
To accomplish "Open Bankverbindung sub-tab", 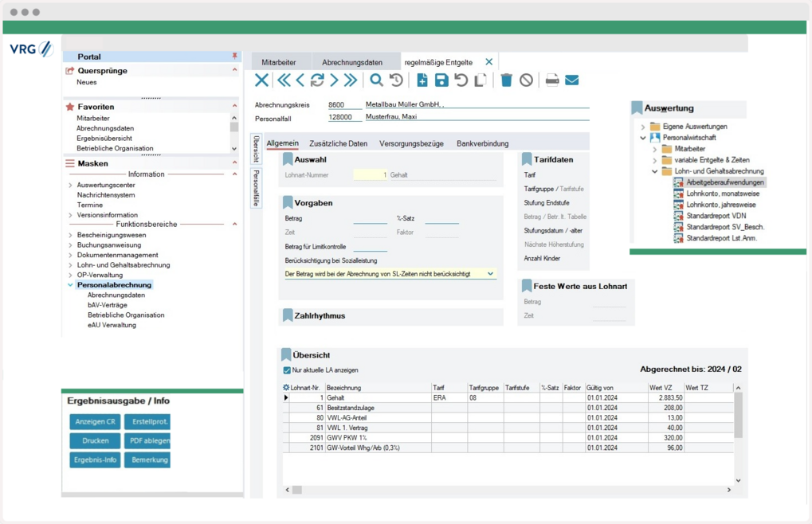I will click(x=483, y=144).
